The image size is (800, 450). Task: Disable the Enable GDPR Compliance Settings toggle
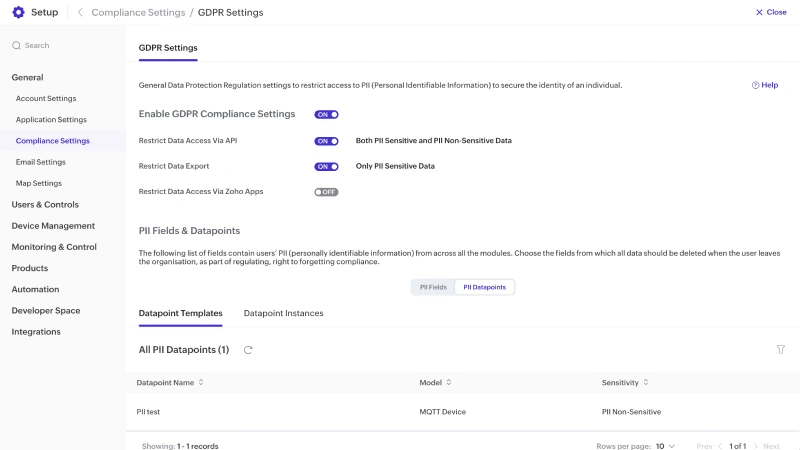[326, 115]
